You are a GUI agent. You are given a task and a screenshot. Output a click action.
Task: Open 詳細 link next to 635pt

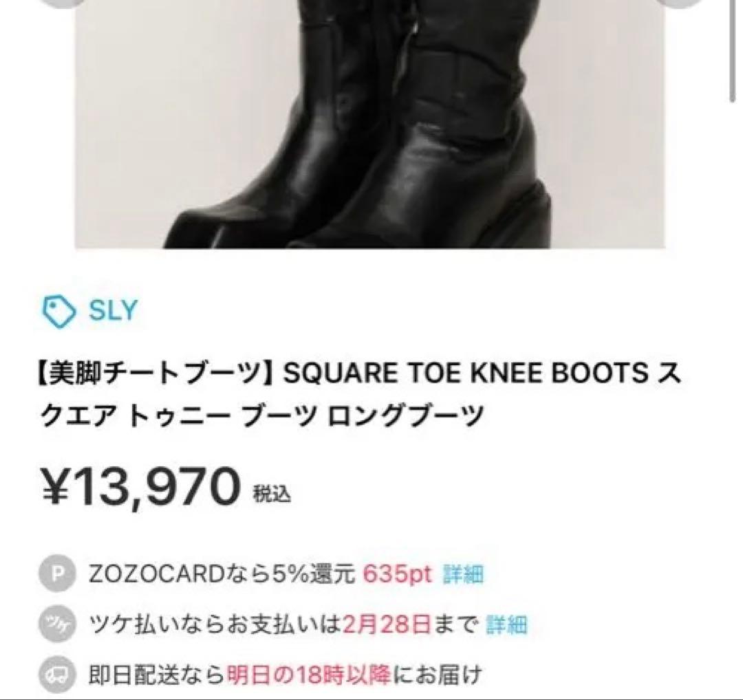(x=463, y=574)
